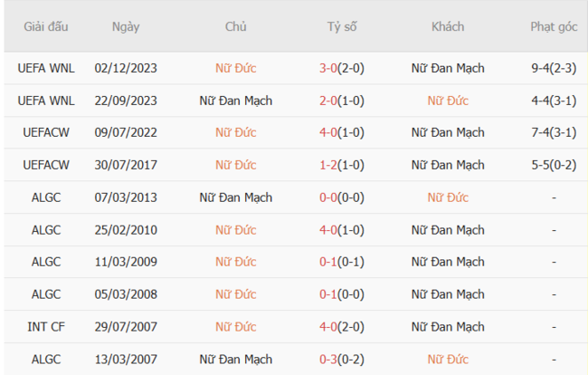The width and height of the screenshot is (588, 375).
Task: Open the 3-0 score from 02/12/2023
Action: (329, 68)
